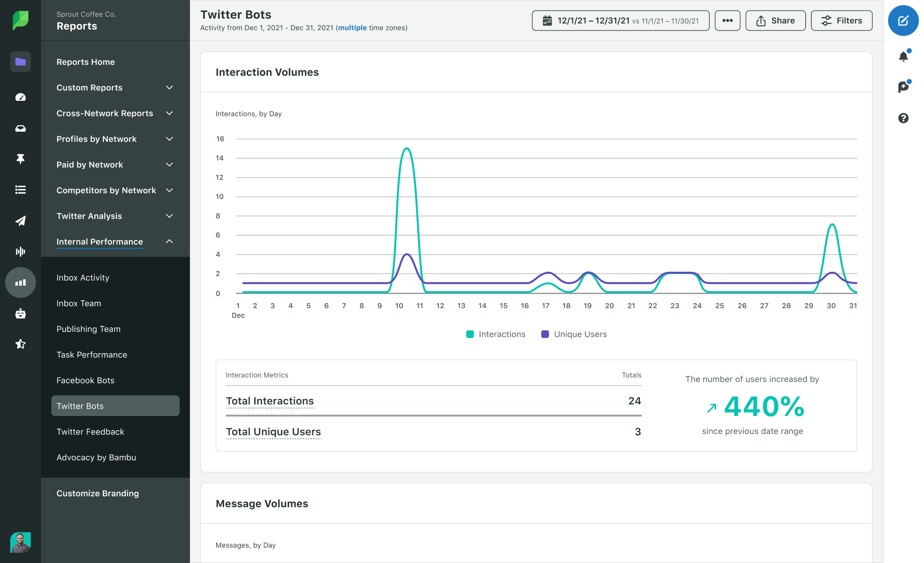Click the pin icon in left rail
Viewport: 924px width, 563px height.
click(20, 159)
